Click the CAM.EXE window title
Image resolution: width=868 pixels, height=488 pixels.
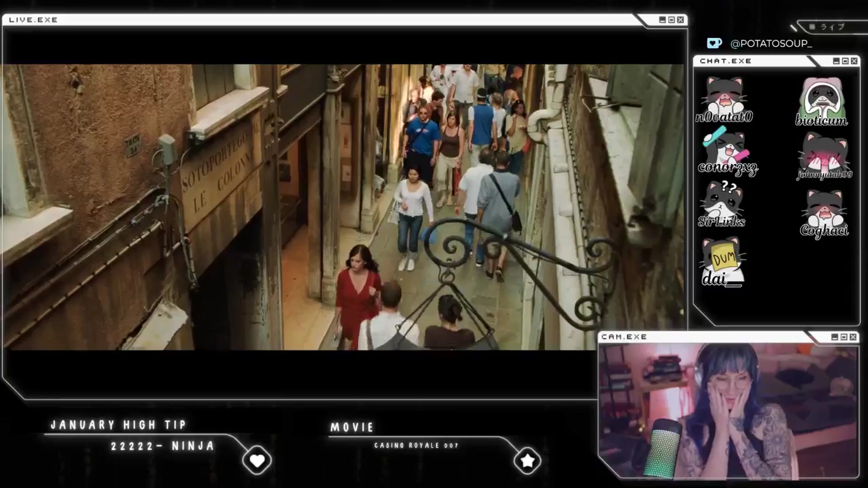(x=624, y=337)
